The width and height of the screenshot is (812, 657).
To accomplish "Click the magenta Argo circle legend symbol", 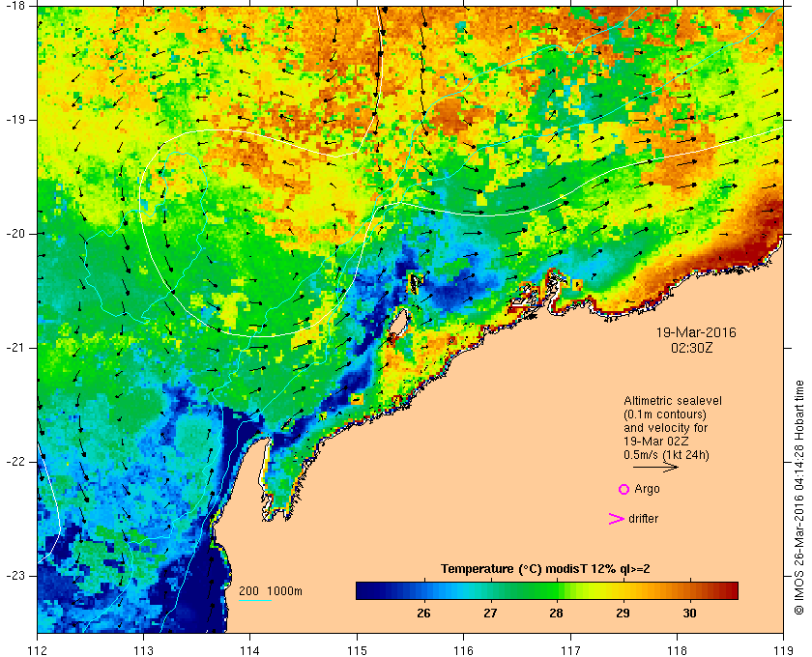I will click(624, 489).
